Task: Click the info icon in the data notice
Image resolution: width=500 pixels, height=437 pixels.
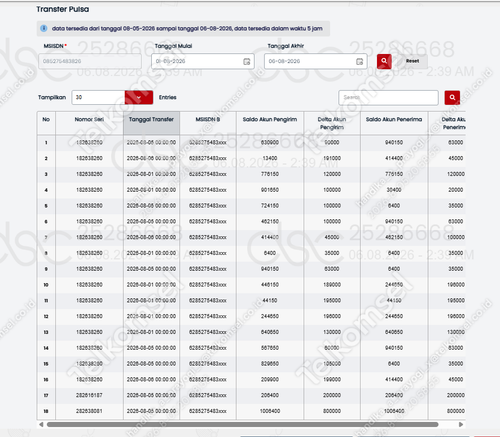Action: (44, 28)
